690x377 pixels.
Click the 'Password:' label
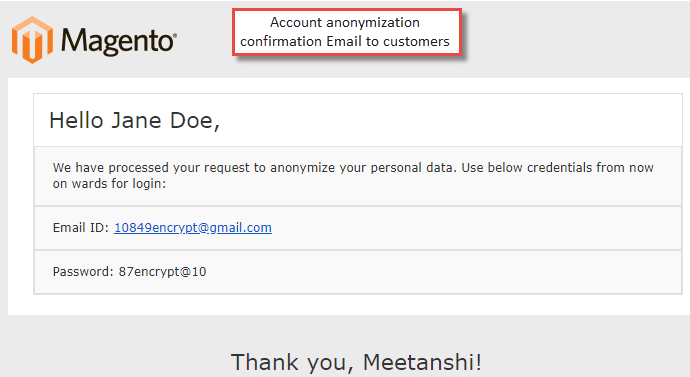tap(83, 272)
